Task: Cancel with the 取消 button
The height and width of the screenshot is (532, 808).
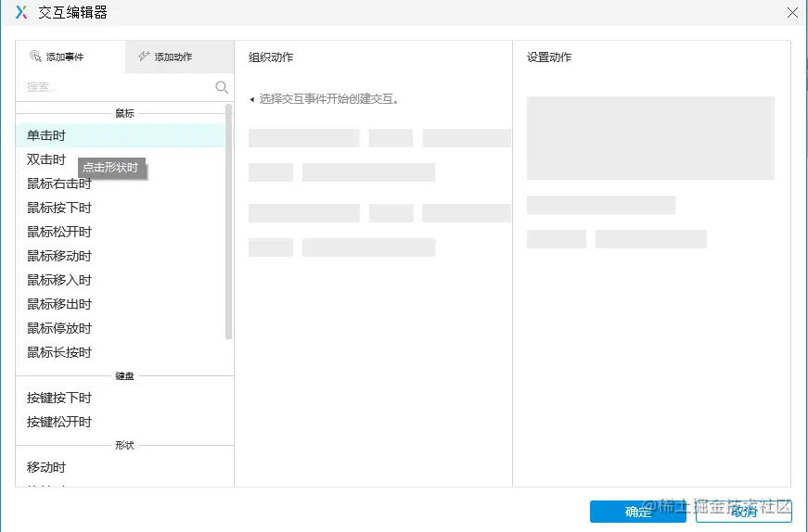Action: (744, 512)
